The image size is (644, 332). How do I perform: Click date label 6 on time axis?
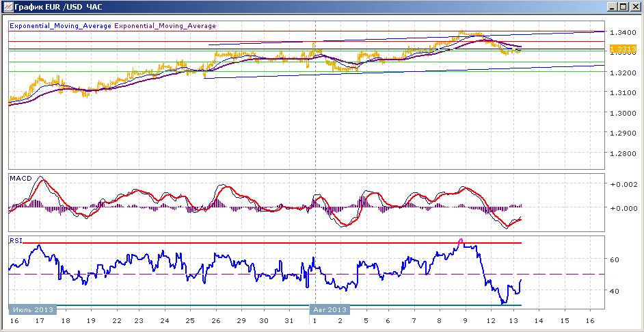pyautogui.click(x=388, y=320)
